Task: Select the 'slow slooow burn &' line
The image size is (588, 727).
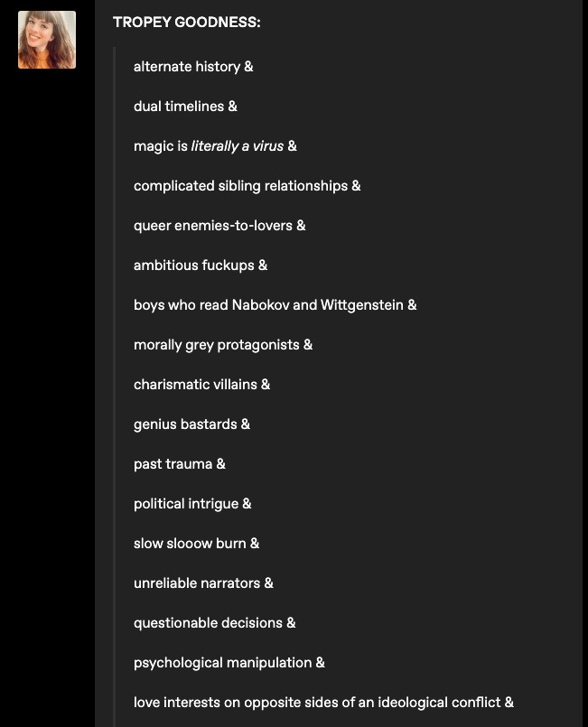Action: click(x=197, y=544)
